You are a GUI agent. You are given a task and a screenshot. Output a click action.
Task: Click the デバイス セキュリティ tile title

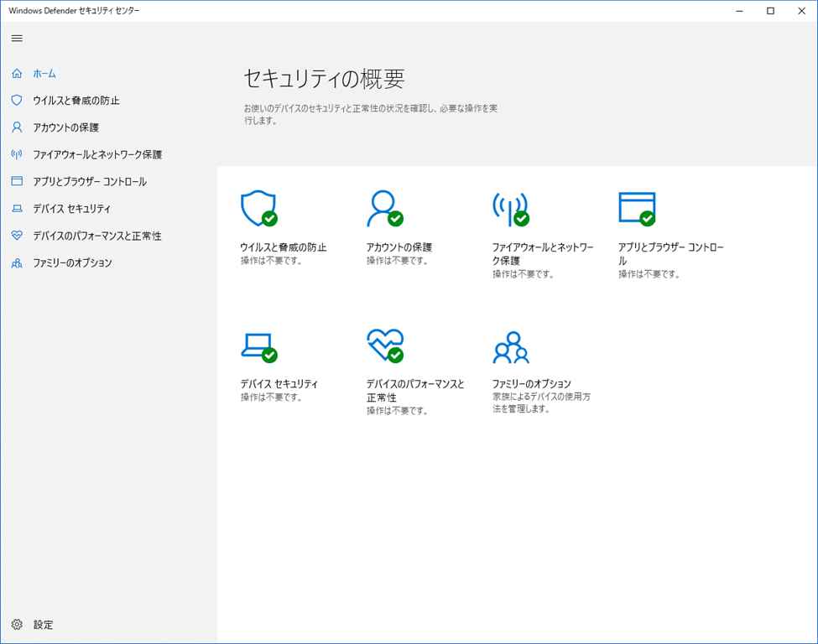279,384
